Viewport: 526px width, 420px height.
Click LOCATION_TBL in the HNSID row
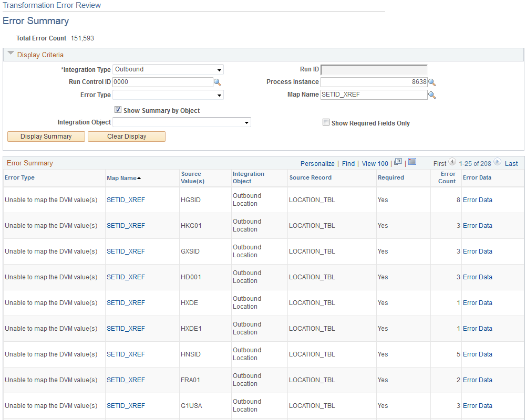coord(312,354)
